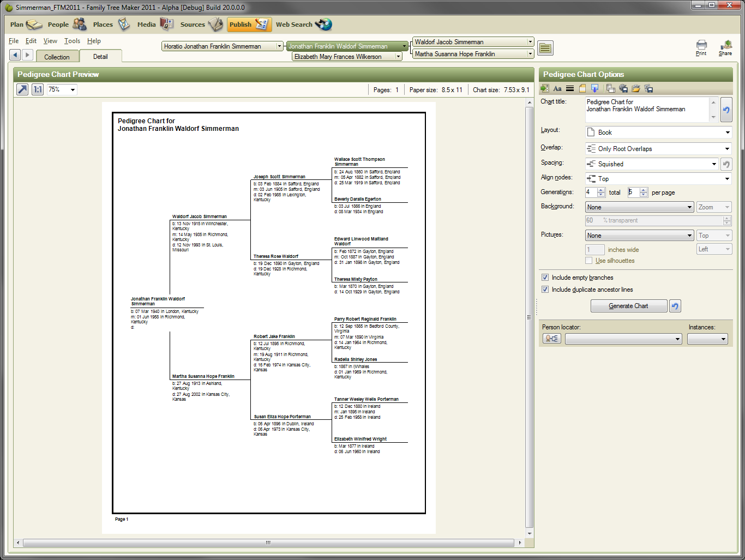Open the page header/footer icon
Viewport: 745px width, 560px height.
coord(582,88)
